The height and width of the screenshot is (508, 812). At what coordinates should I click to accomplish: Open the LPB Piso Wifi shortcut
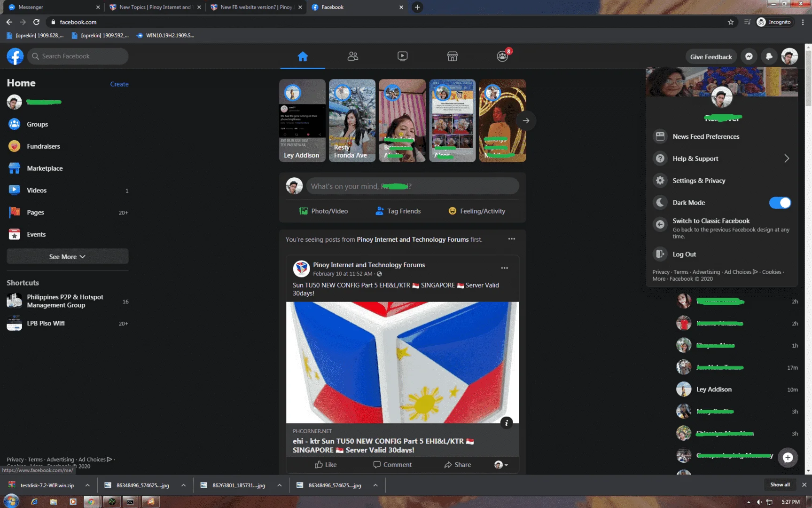(x=68, y=323)
